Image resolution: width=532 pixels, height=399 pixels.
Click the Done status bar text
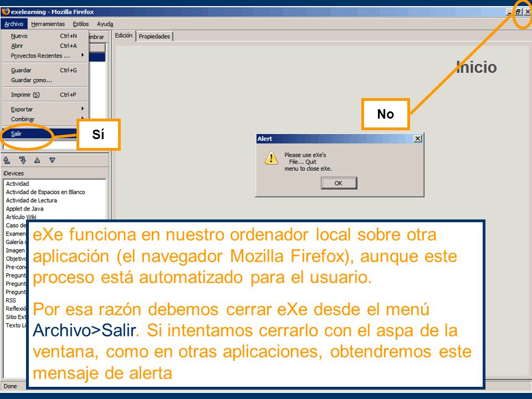coord(11,386)
